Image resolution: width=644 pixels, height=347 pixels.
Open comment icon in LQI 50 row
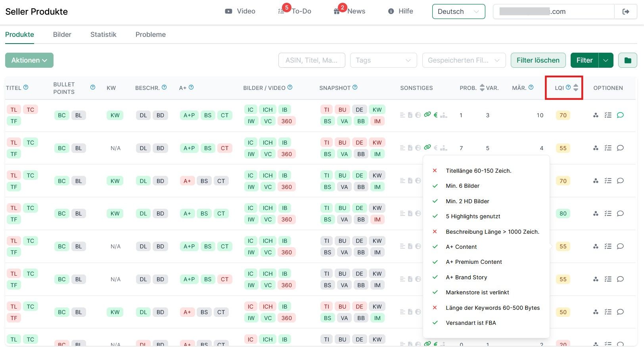[620, 312]
